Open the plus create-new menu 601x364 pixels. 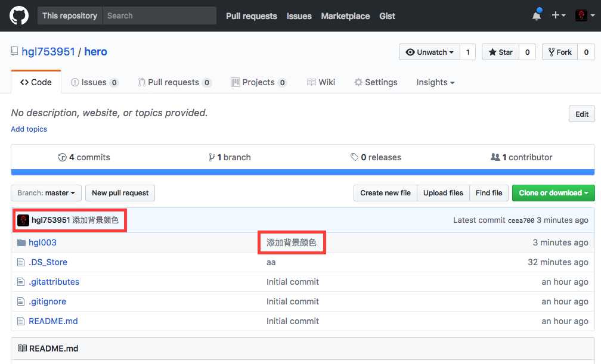coord(558,16)
